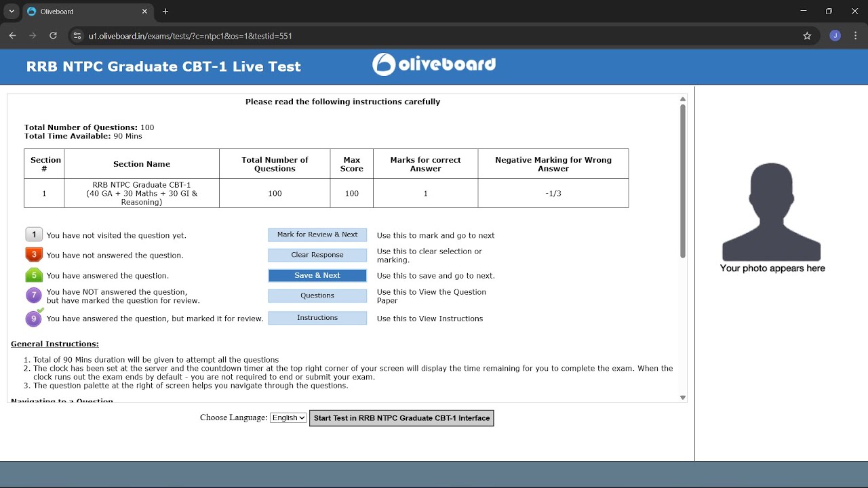Click the Negative Marking for Wrong Answer header
This screenshot has height=488, width=868.
coord(553,164)
